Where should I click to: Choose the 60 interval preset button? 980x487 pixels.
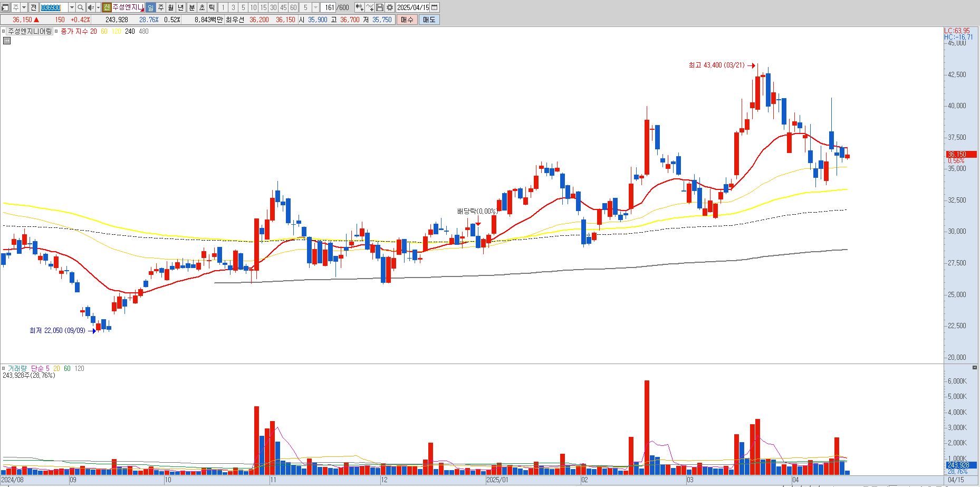(x=293, y=7)
